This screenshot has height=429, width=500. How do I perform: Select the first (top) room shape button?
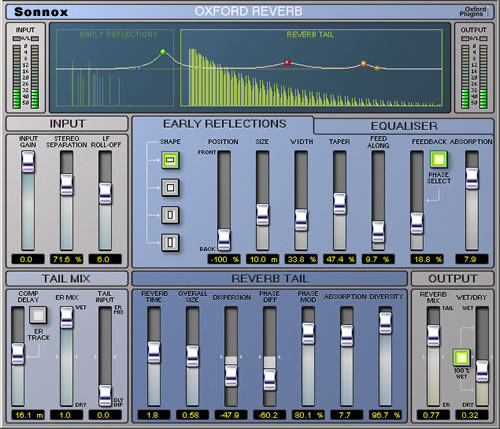click(x=170, y=160)
